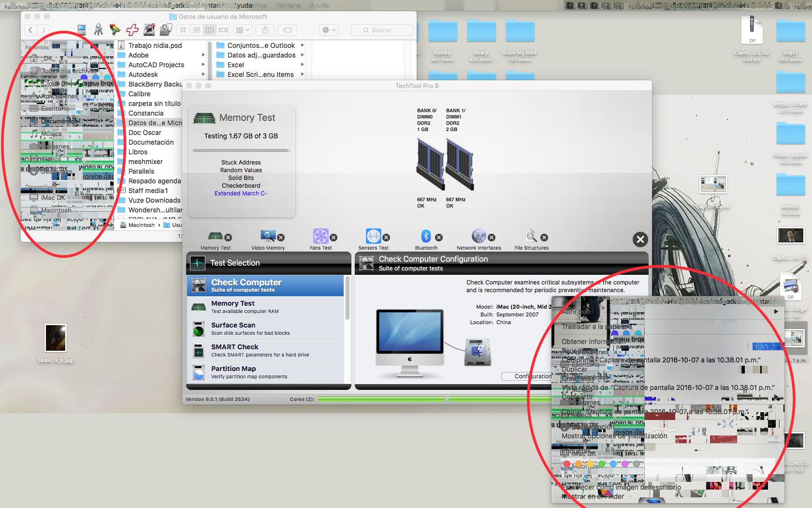Click the Buscar search field in Finder

pyautogui.click(x=382, y=30)
